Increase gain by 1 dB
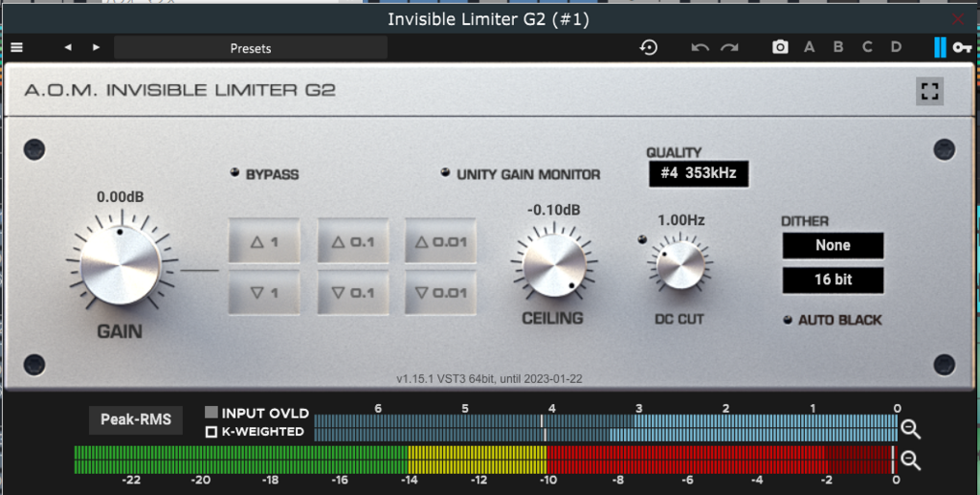The width and height of the screenshot is (980, 495). (x=264, y=240)
